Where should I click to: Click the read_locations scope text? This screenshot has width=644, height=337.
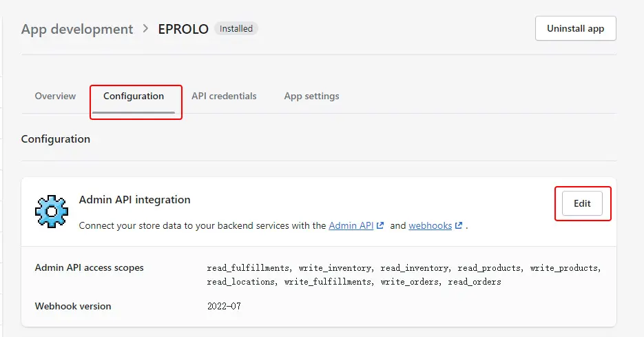point(240,282)
